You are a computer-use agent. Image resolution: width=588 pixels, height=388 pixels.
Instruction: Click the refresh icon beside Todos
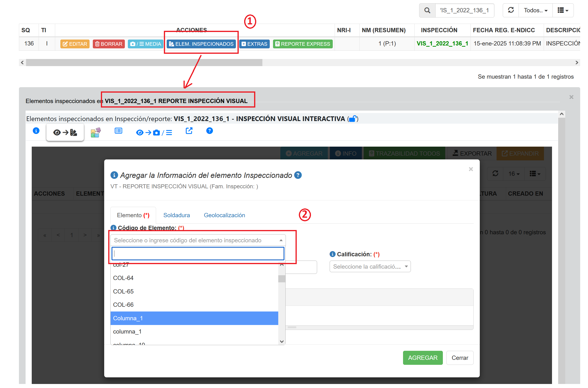511,10
